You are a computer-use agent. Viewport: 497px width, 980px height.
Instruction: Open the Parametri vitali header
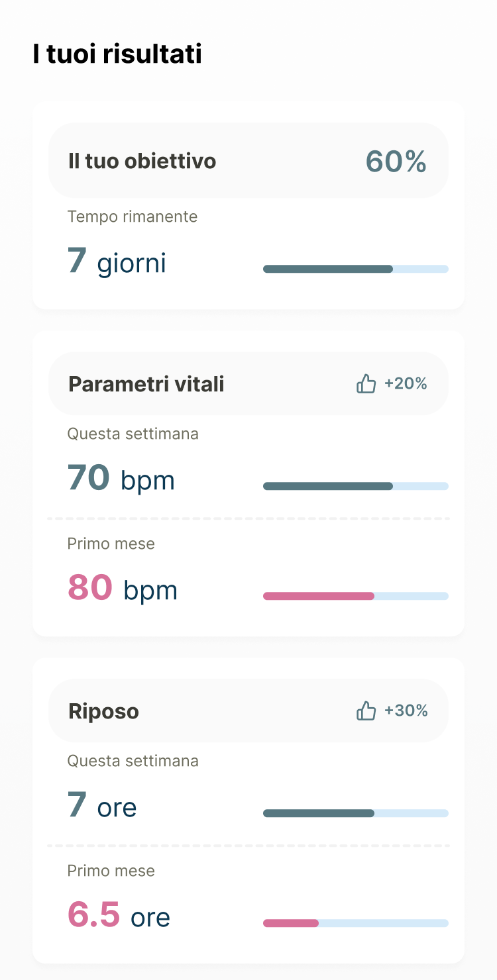click(146, 384)
